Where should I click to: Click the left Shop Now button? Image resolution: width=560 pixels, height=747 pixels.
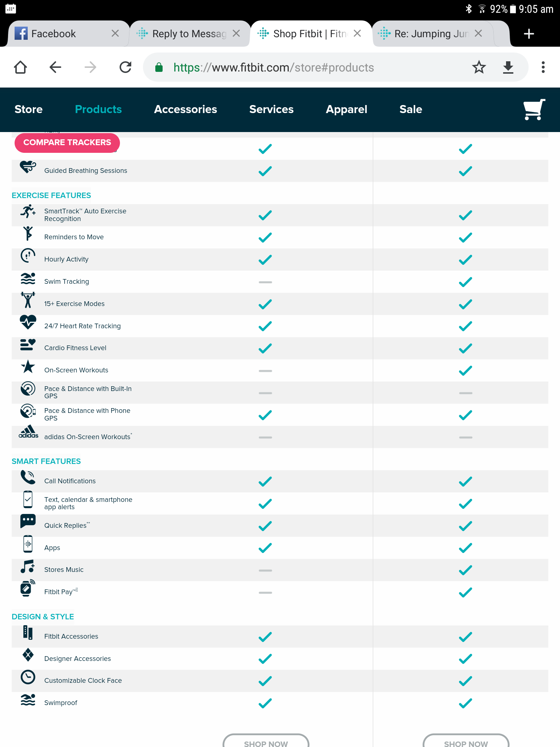[x=266, y=742]
